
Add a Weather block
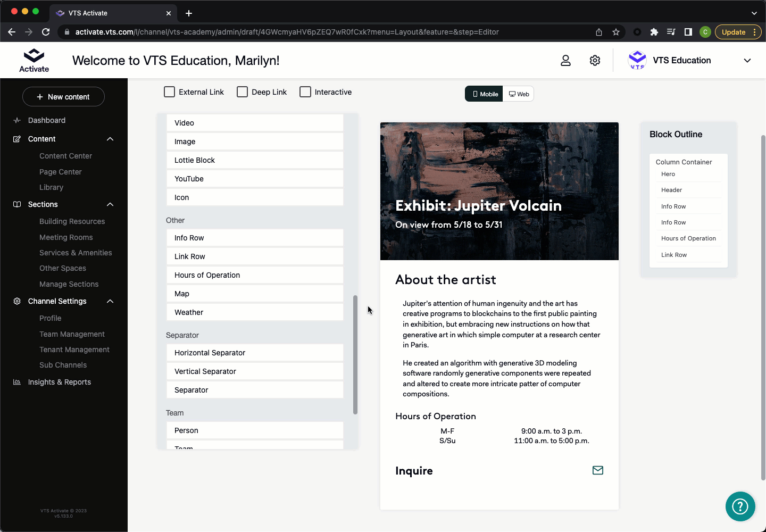pos(255,312)
